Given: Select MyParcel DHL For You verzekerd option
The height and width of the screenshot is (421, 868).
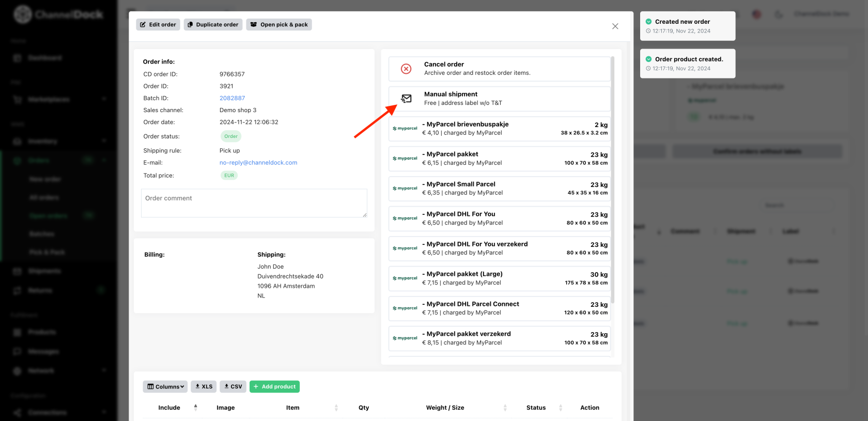Looking at the screenshot, I should coord(499,248).
